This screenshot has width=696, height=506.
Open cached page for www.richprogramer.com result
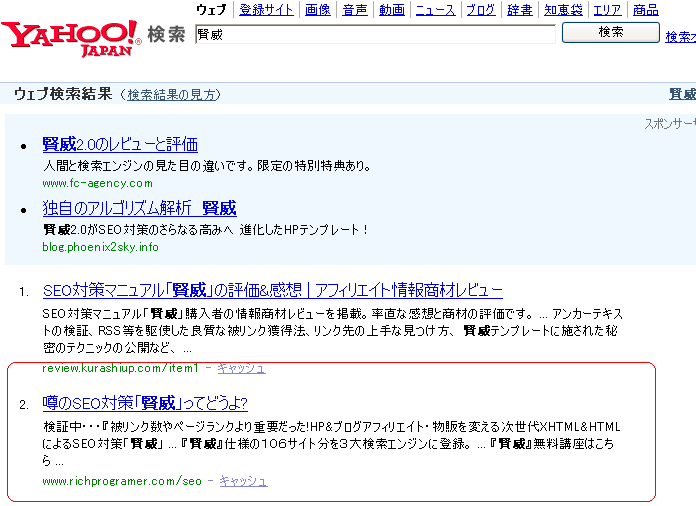(x=243, y=481)
